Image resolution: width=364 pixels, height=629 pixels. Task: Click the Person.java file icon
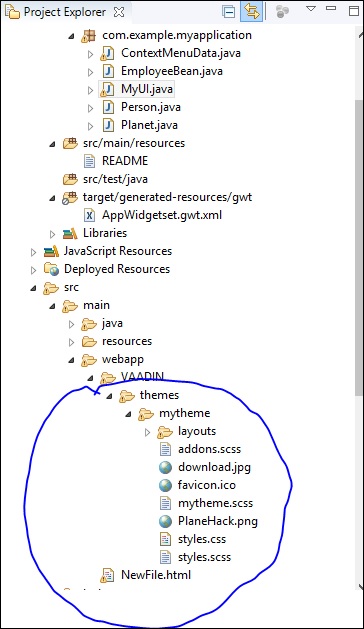pos(108,107)
